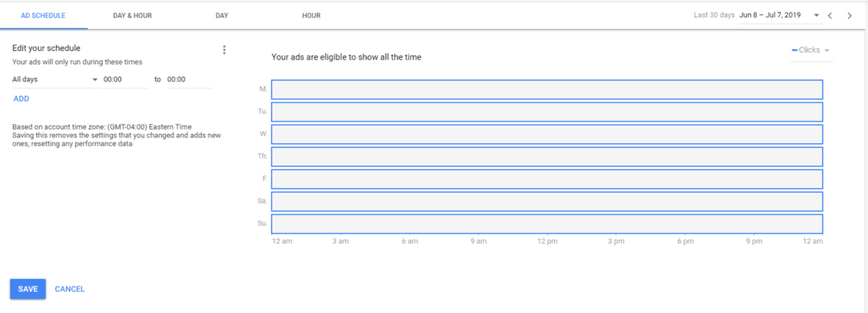
Task: Select the Tuesday schedule bar
Action: pos(547,112)
